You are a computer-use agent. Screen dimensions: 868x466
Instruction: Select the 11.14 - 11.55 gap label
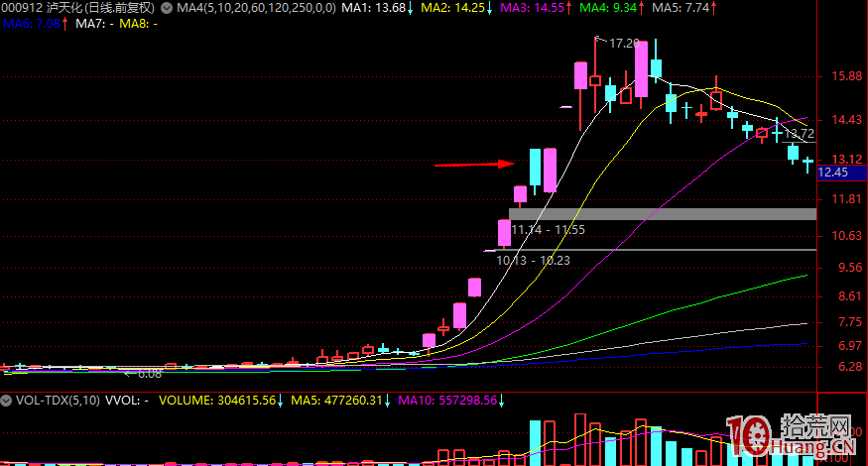pyautogui.click(x=548, y=230)
